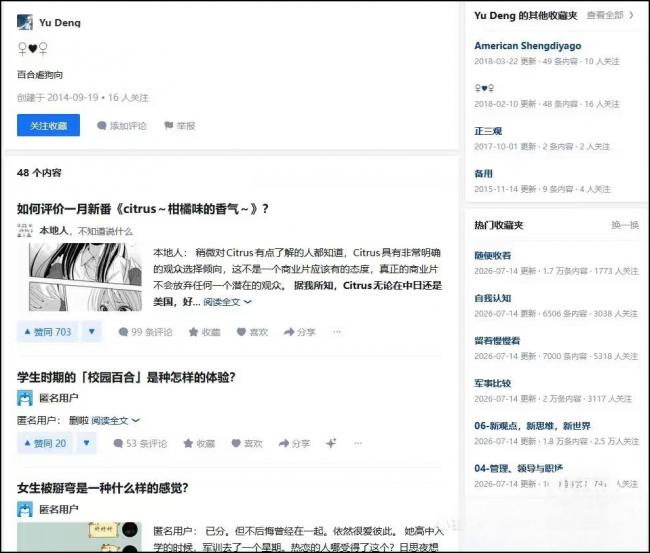Upvote the answer with 赞同 703
The width and height of the screenshot is (650, 553).
(48, 332)
